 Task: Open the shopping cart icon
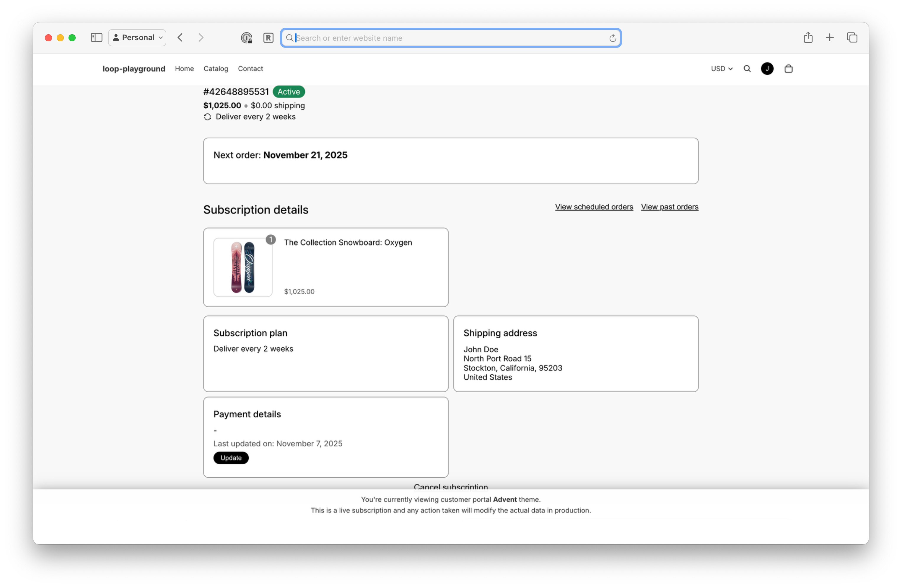click(x=788, y=68)
